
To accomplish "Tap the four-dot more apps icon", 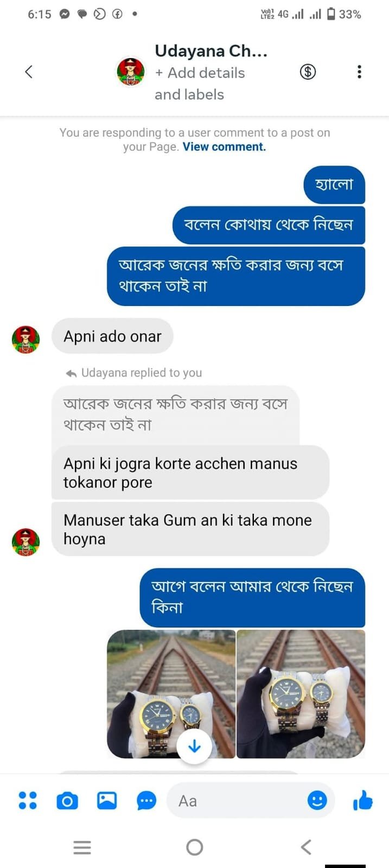I will point(28,801).
